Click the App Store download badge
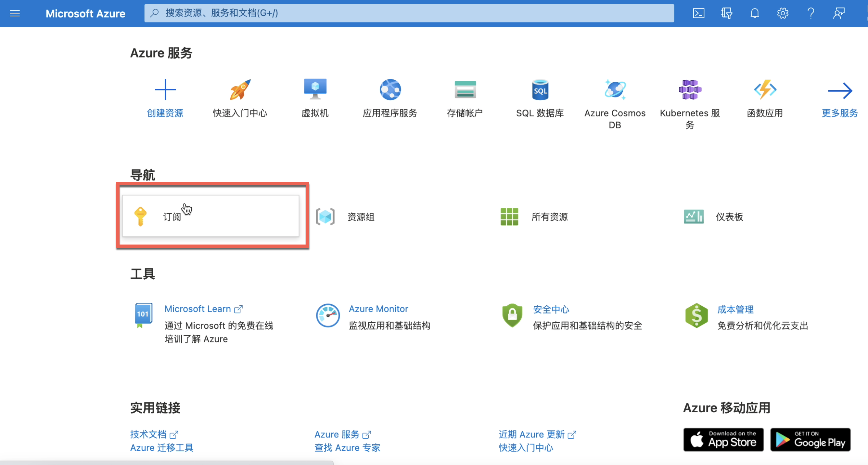The image size is (868, 465). click(x=723, y=440)
